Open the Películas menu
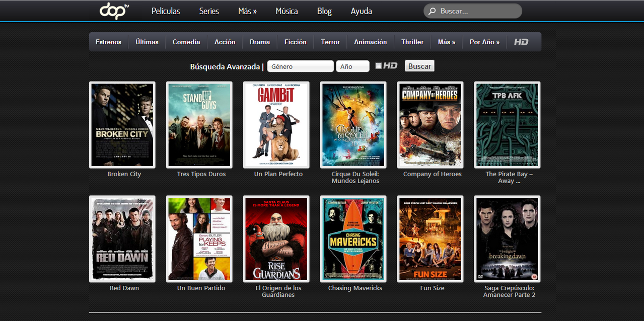This screenshot has height=321, width=644. pyautogui.click(x=166, y=11)
